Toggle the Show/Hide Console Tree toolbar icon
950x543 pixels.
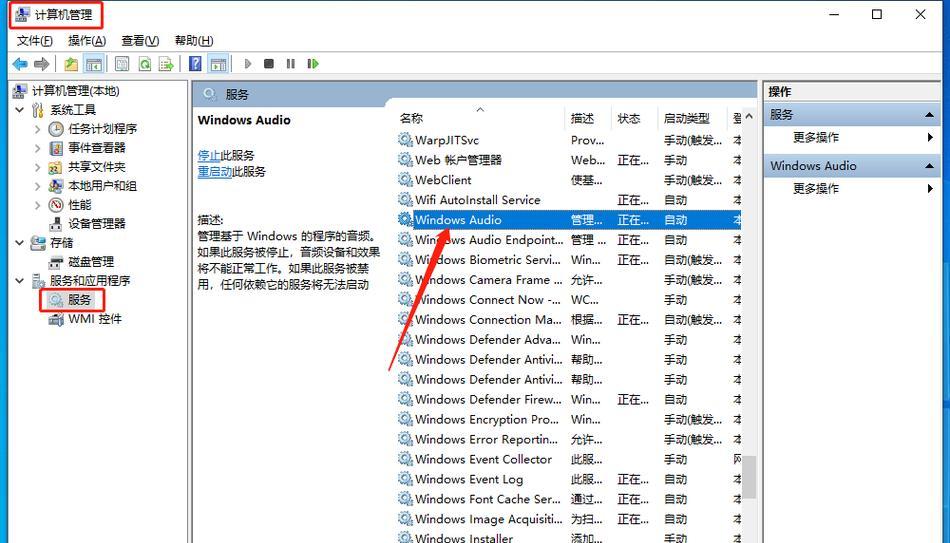93,64
